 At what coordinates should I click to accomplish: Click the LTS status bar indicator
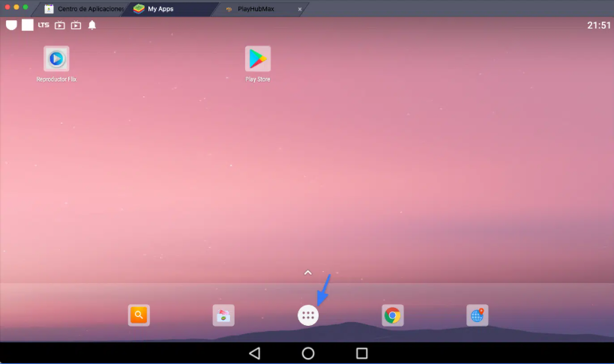[x=43, y=25]
